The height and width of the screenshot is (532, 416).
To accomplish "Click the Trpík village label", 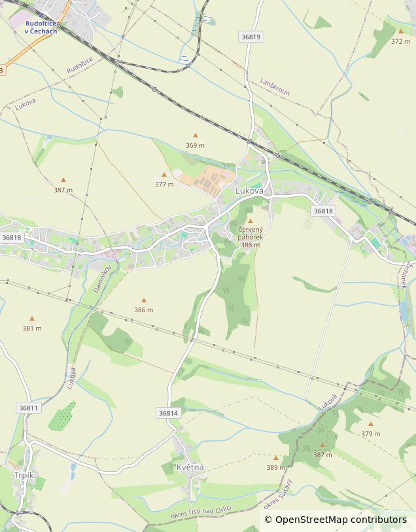I will [x=24, y=476].
